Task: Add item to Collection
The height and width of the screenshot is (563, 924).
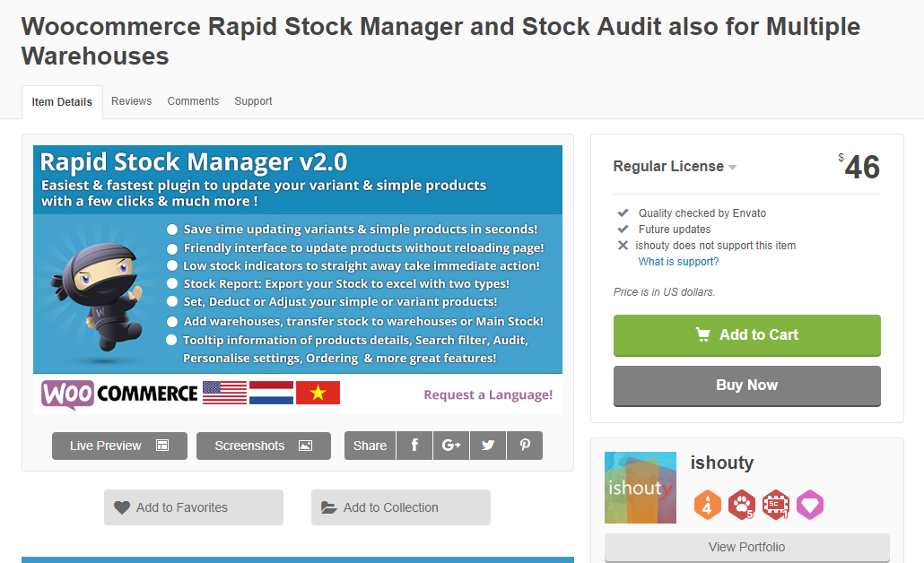Action: (x=401, y=507)
